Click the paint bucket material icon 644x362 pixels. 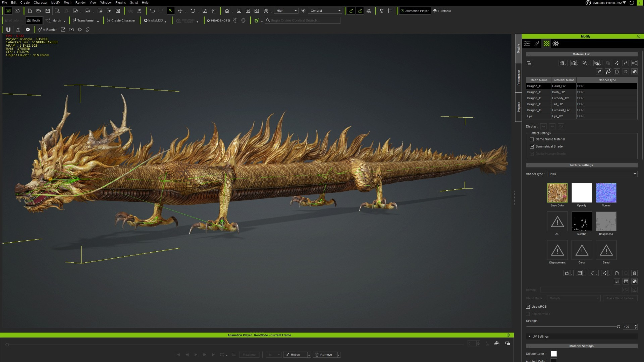608,71
